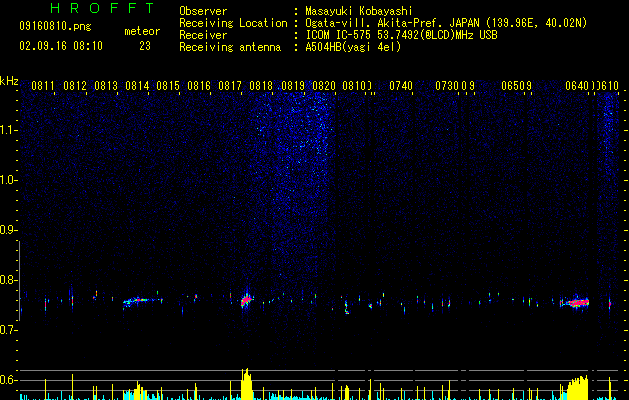This screenshot has height=400, width=629.
Task: Click the 0810 time marker
Action: [x=354, y=86]
